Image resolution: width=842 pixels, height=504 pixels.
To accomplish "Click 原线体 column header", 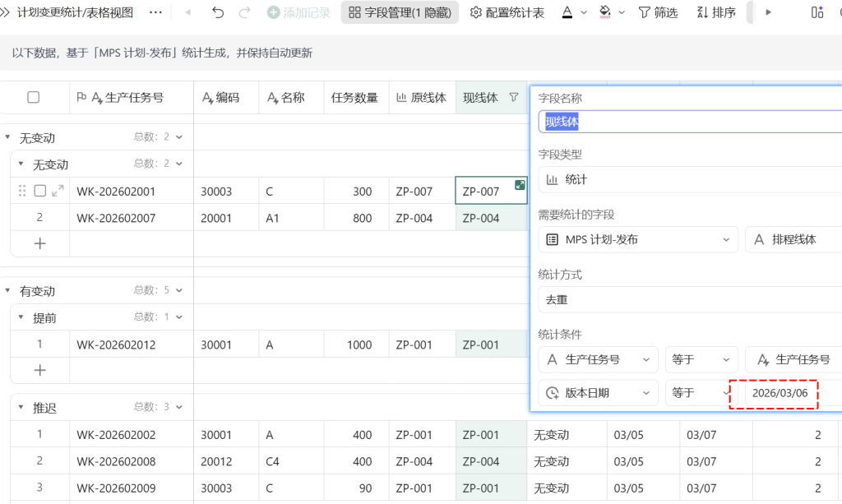I will 422,97.
